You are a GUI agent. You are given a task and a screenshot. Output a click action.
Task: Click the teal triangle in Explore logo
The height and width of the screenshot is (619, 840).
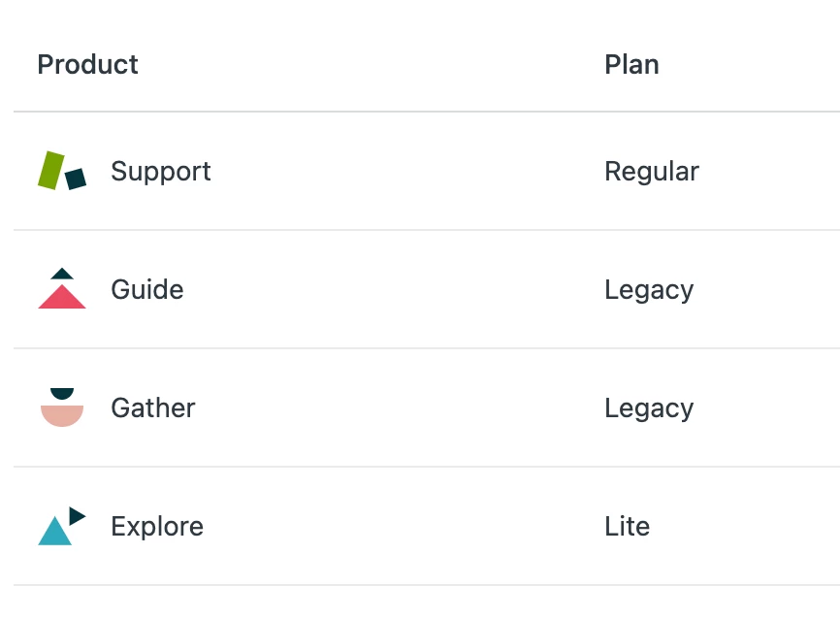(x=54, y=532)
